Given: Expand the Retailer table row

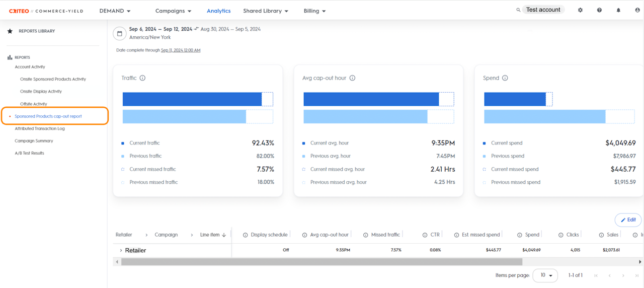Looking at the screenshot, I should [x=121, y=250].
